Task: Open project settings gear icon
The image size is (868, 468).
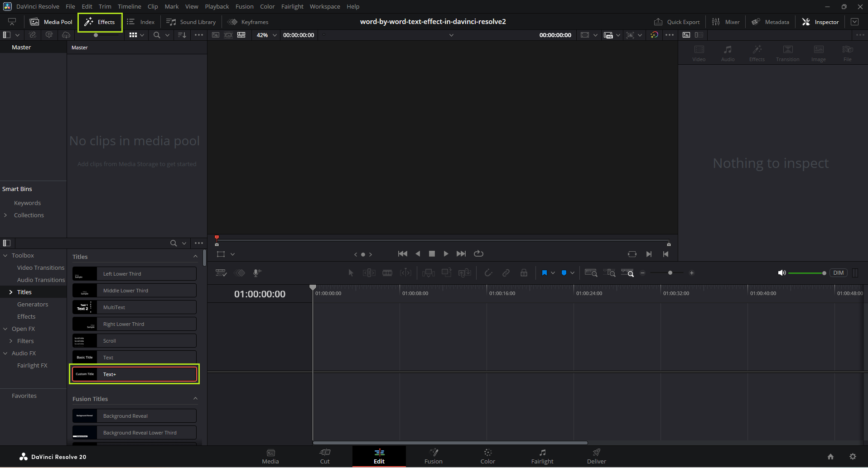Action: coord(853,457)
